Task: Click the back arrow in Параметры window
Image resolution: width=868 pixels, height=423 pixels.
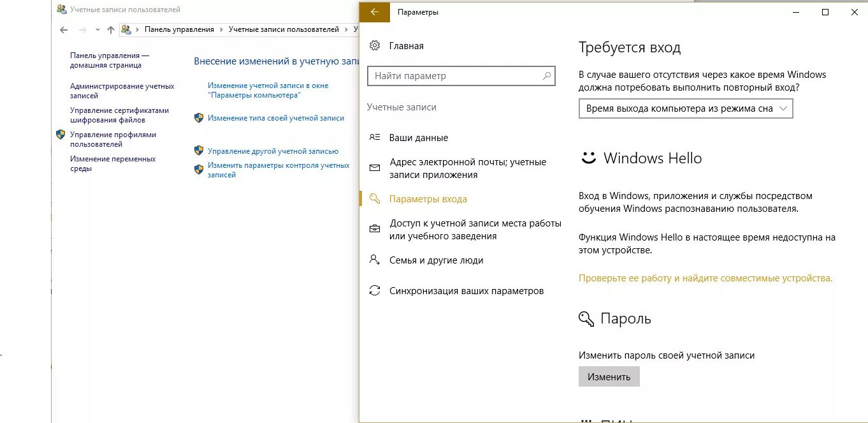Action: (x=375, y=11)
